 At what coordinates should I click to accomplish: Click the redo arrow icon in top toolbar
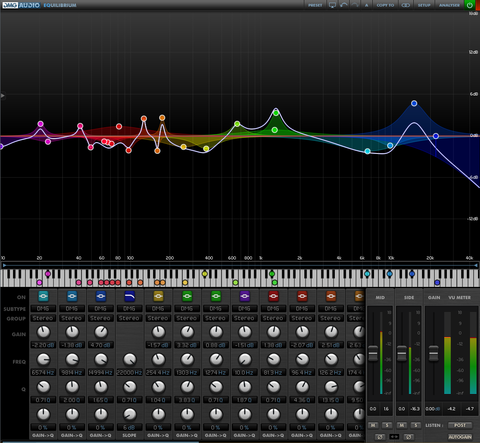click(x=355, y=5)
